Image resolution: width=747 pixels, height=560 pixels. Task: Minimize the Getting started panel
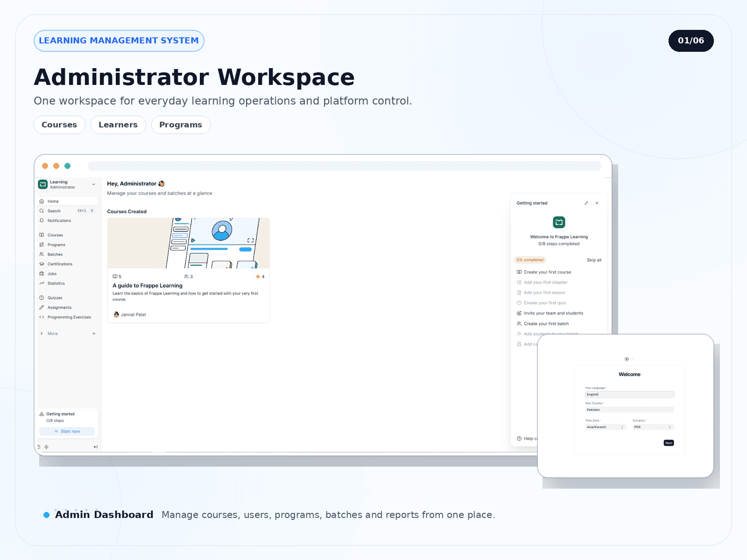tap(586, 203)
